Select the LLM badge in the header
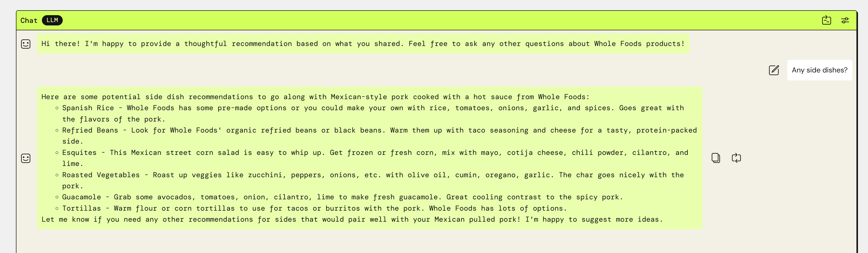868x253 pixels. tap(52, 20)
